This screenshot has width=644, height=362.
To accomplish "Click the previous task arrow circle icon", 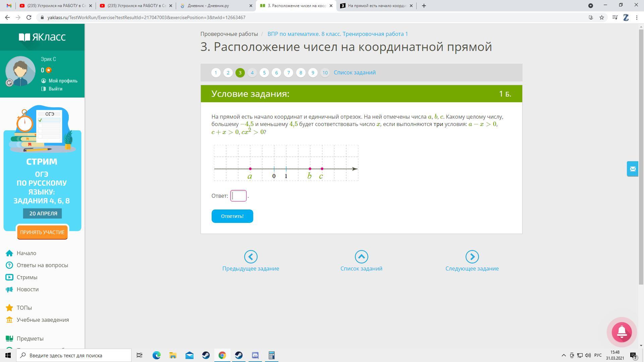I will (x=251, y=257).
